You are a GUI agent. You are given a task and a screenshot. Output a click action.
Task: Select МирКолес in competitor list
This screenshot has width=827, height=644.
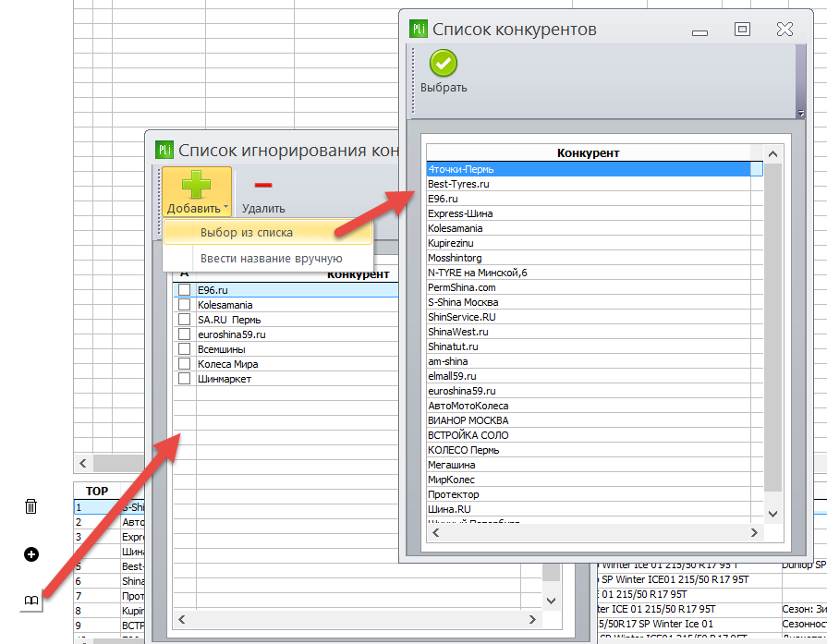(x=594, y=480)
